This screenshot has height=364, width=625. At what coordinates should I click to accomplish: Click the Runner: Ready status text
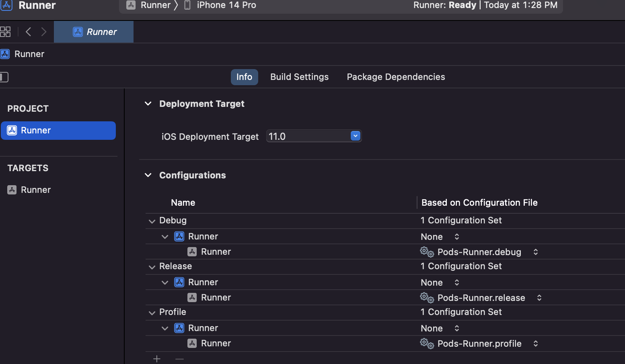[444, 5]
